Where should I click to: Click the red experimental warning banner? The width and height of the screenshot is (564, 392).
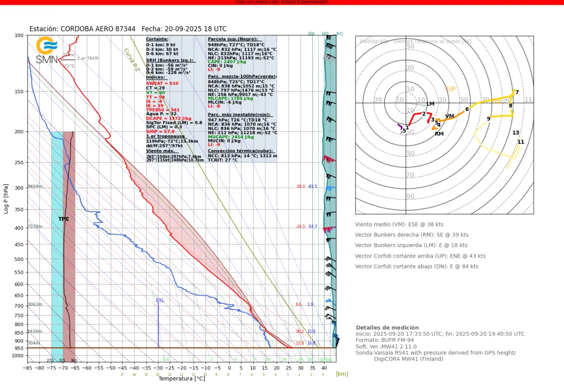tap(282, 2)
